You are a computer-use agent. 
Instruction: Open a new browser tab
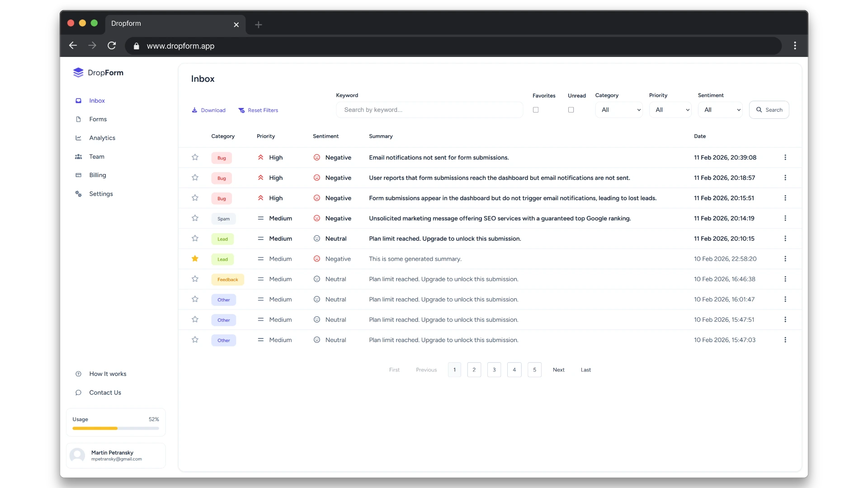pos(258,25)
